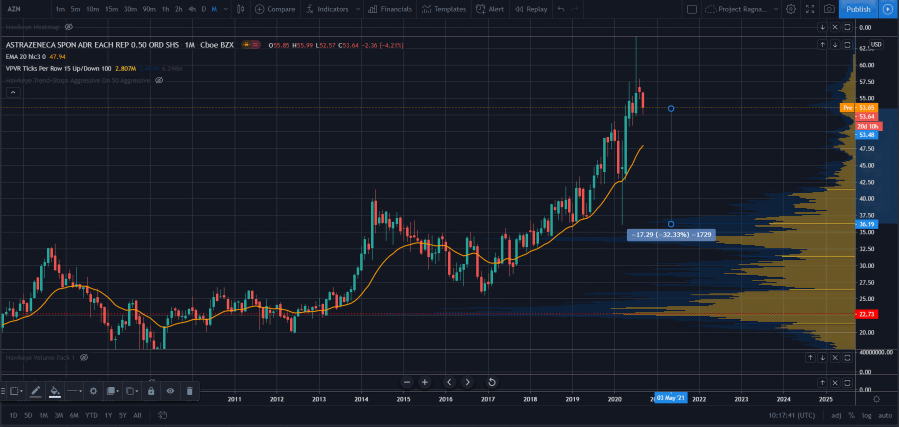Open the Indicators menu

326,9
